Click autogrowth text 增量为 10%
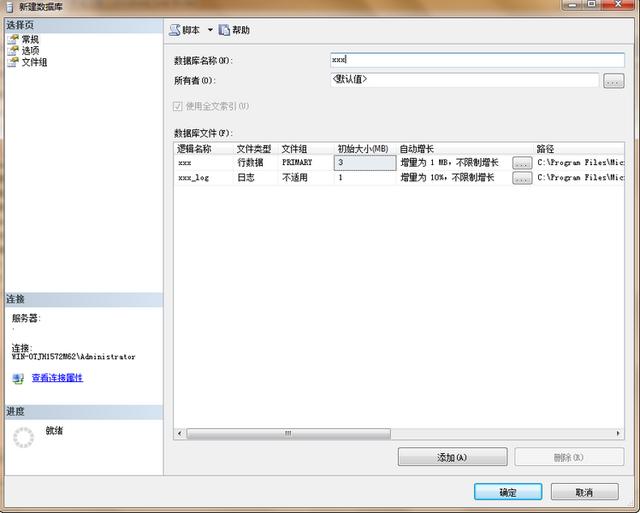 click(447, 178)
